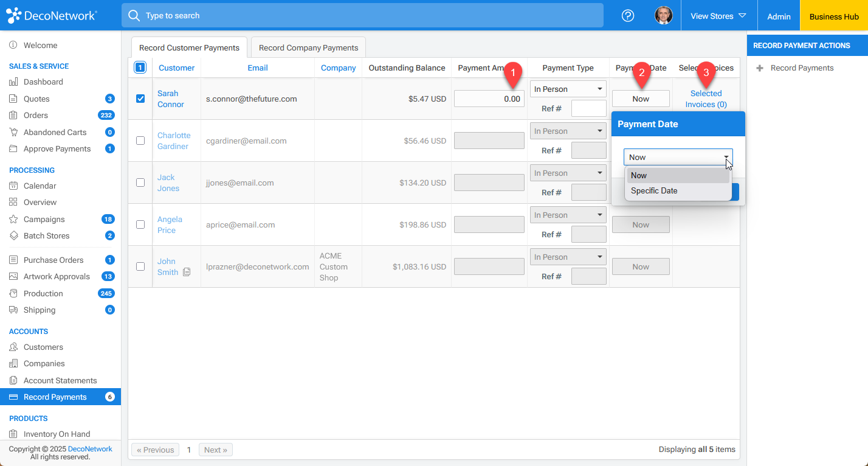Image resolution: width=868 pixels, height=466 pixels.
Task: Click the Artwork Approvals icon
Action: pyautogui.click(x=13, y=276)
